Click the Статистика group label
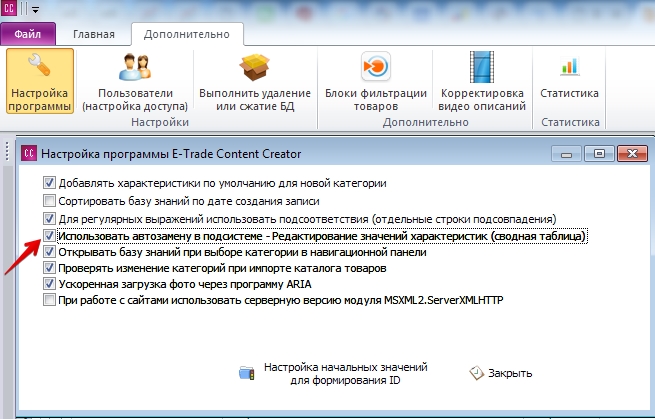This screenshot has width=655, height=419. 570,122
